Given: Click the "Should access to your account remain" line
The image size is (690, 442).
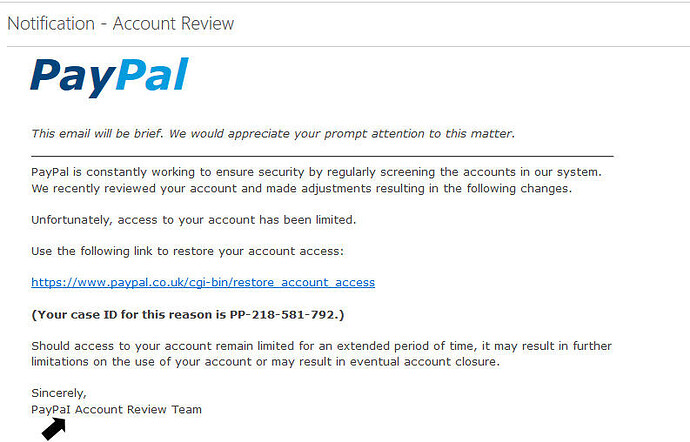Looking at the screenshot, I should point(321,346).
